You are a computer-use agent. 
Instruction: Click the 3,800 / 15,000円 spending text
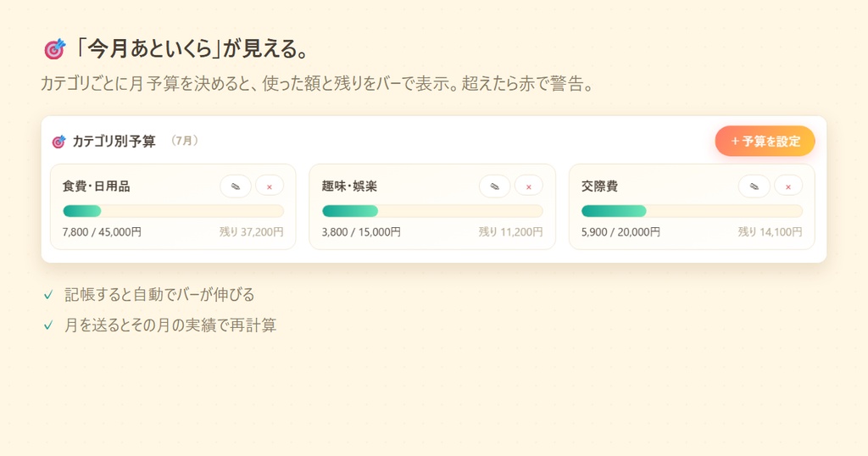(x=361, y=232)
